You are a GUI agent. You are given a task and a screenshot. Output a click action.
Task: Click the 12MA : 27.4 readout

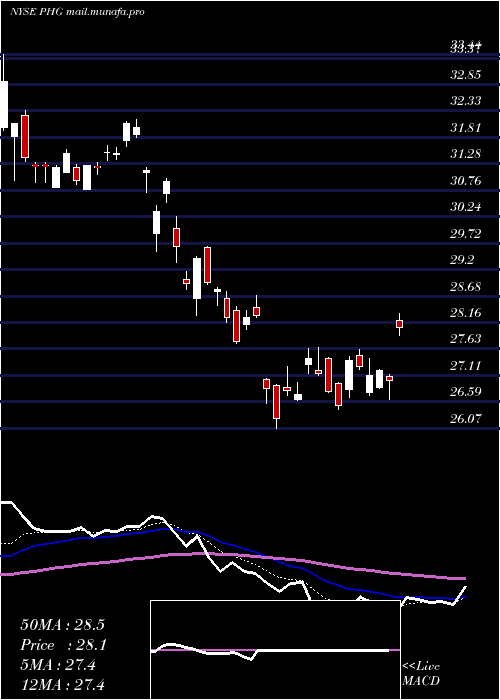click(62, 684)
